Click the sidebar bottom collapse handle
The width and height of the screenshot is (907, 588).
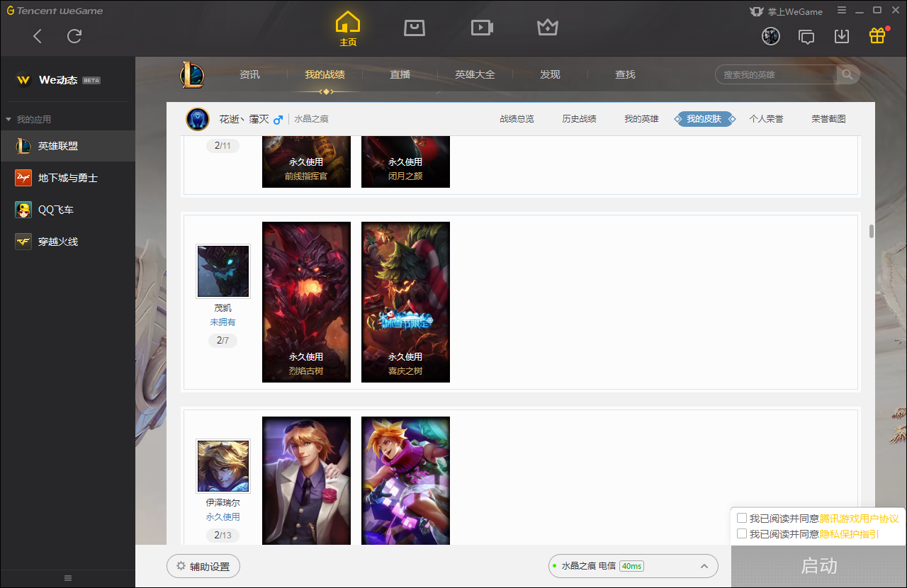pos(68,578)
